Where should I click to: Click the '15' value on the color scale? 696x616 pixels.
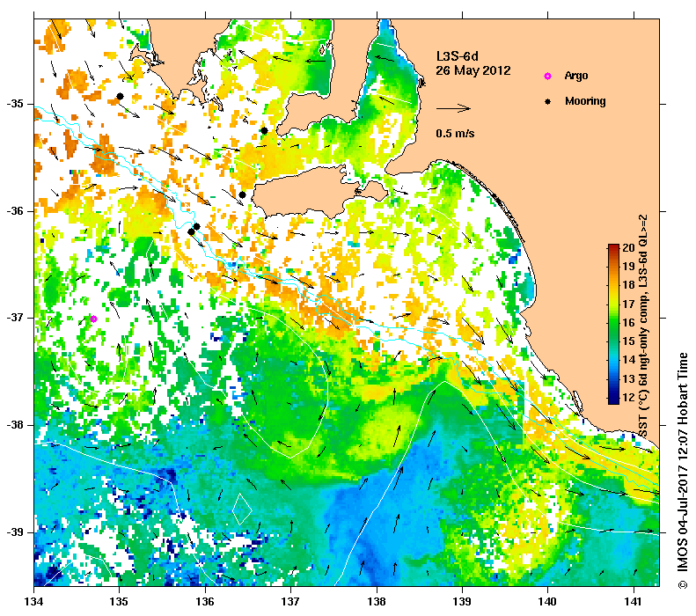pyautogui.click(x=628, y=341)
